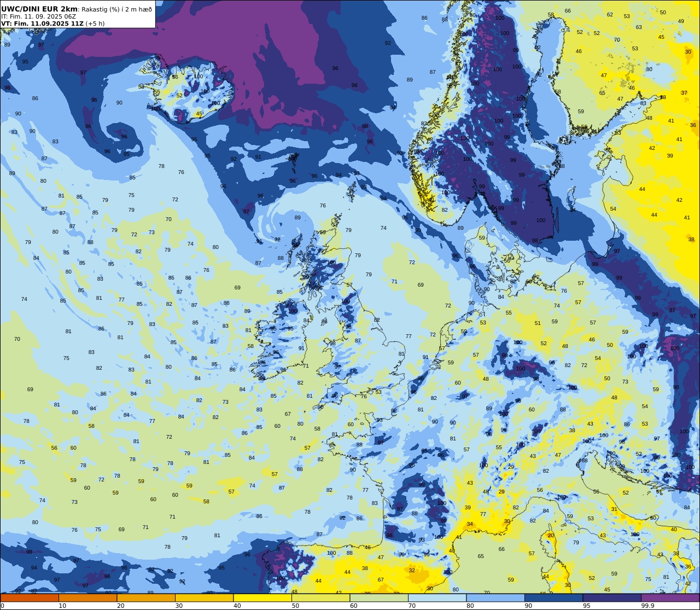Screen dimensions: 700x610
Task: Click the legend tick label '30'
Action: click(x=179, y=606)
